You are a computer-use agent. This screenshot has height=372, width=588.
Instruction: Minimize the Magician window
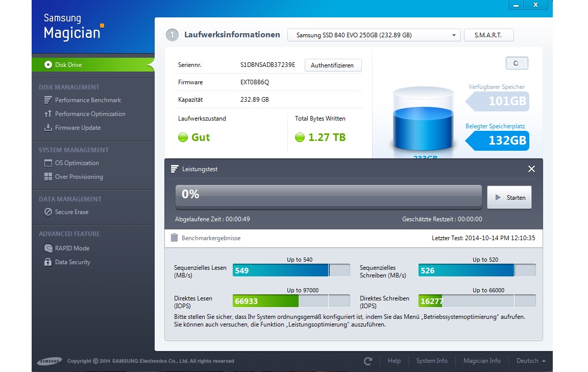click(x=517, y=5)
